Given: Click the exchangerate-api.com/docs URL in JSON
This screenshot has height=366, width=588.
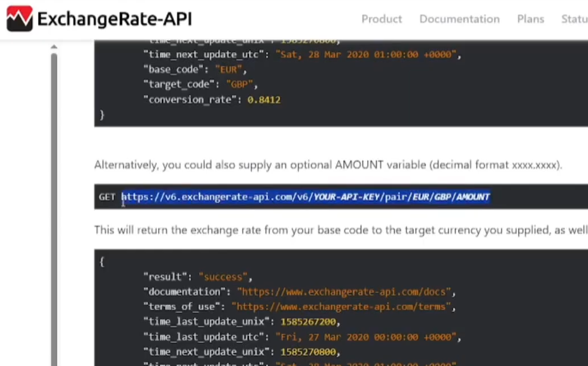Looking at the screenshot, I should tap(344, 292).
